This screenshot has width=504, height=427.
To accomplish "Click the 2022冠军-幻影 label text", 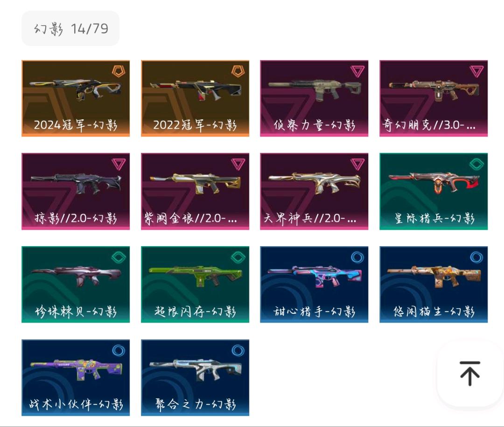I will click(x=195, y=125).
